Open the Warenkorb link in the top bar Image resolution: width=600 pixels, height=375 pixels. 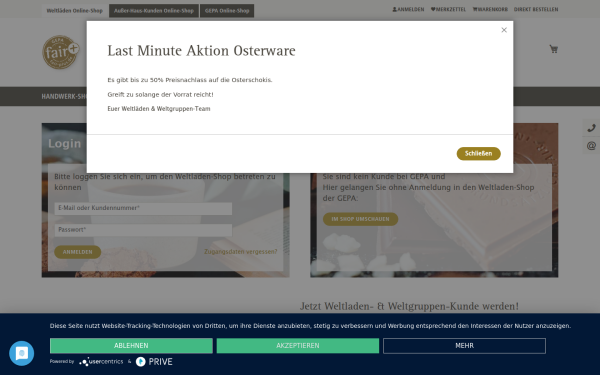(490, 9)
